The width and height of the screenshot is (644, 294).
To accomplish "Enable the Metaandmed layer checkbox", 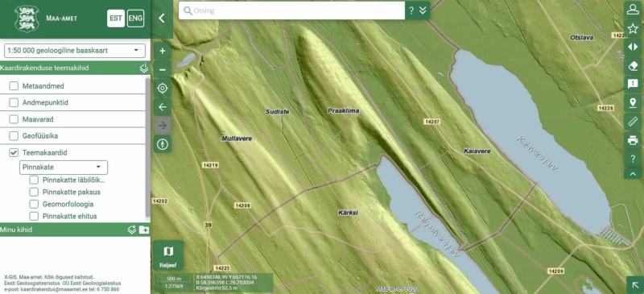I will pos(14,86).
